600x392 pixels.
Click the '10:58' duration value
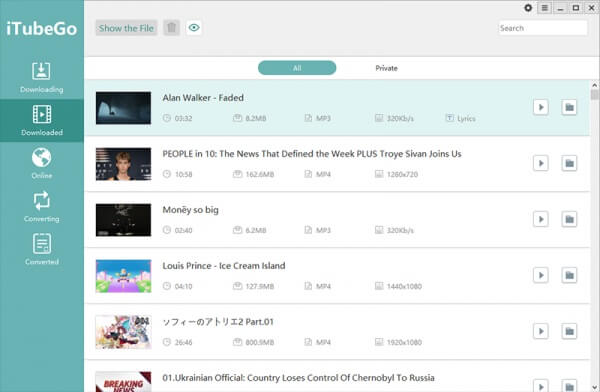pyautogui.click(x=183, y=175)
